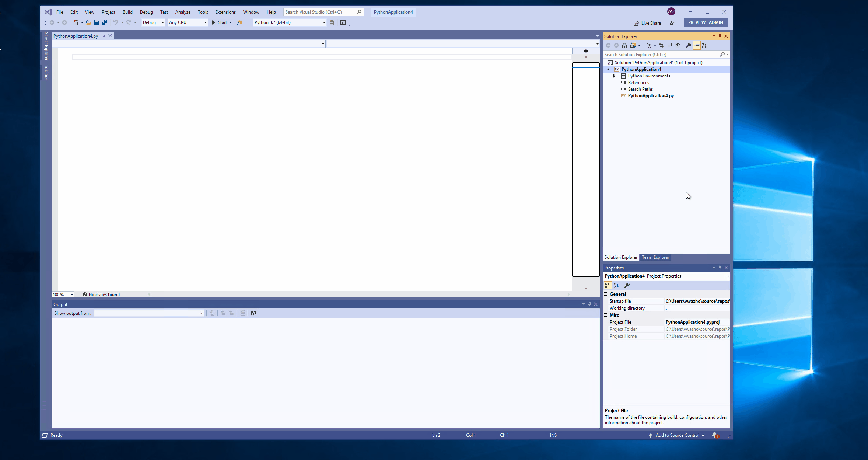The width and height of the screenshot is (868, 460).
Task: Open the Show output from dropdown
Action: (201, 313)
